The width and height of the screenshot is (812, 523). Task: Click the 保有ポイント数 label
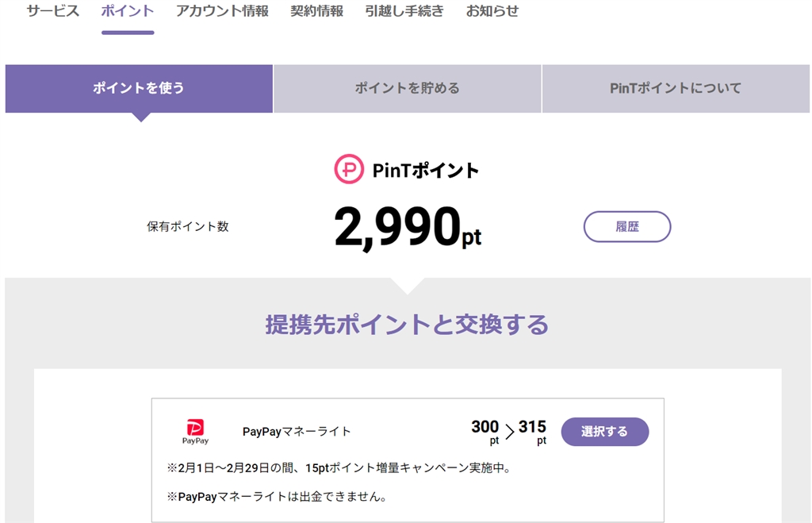click(188, 226)
